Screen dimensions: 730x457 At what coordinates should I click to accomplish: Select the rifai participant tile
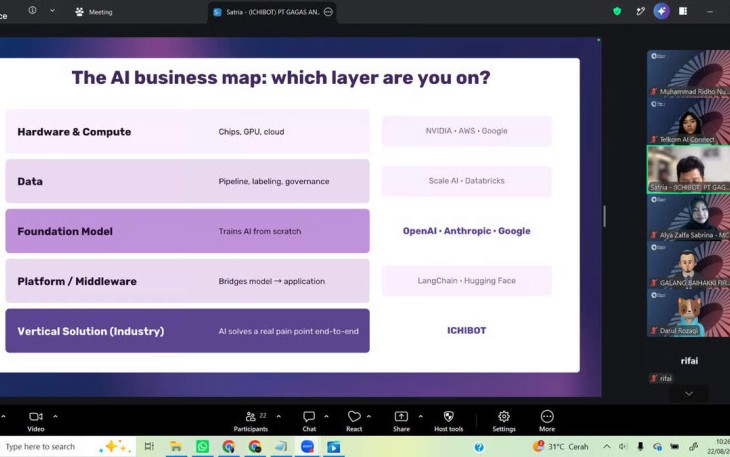pyautogui.click(x=689, y=361)
